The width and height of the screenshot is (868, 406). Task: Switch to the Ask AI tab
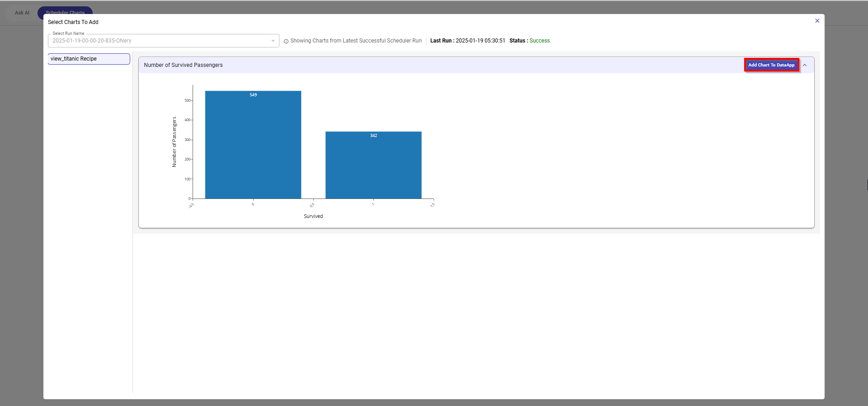click(x=22, y=13)
